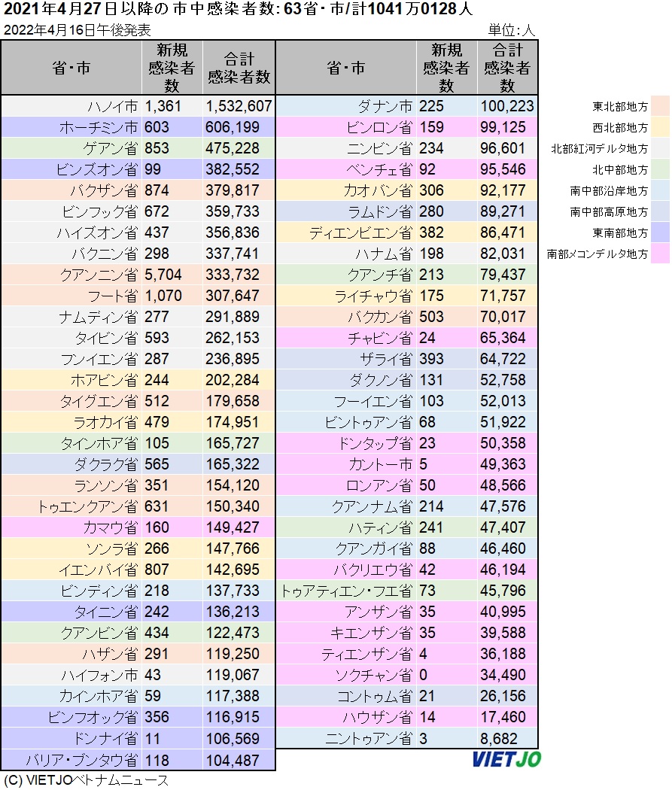Select the トゥアティエン・フエ省 cell
The width and height of the screenshot is (672, 790).
[x=346, y=591]
